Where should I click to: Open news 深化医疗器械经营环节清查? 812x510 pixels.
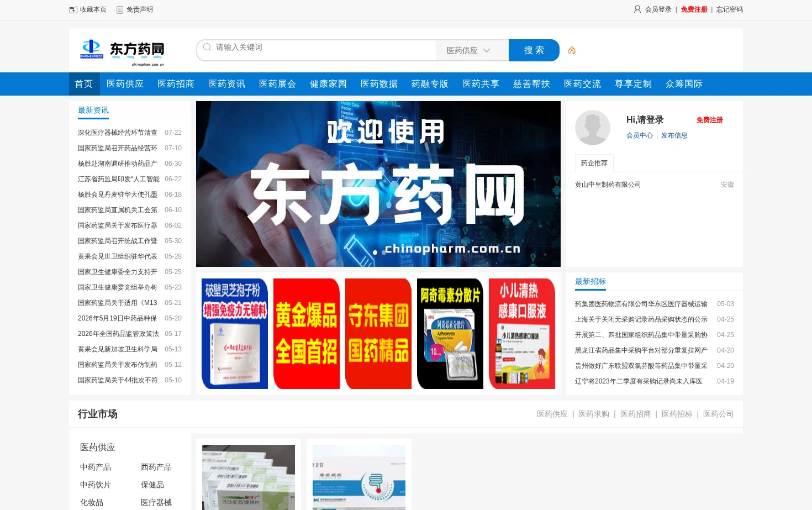pyautogui.click(x=118, y=133)
